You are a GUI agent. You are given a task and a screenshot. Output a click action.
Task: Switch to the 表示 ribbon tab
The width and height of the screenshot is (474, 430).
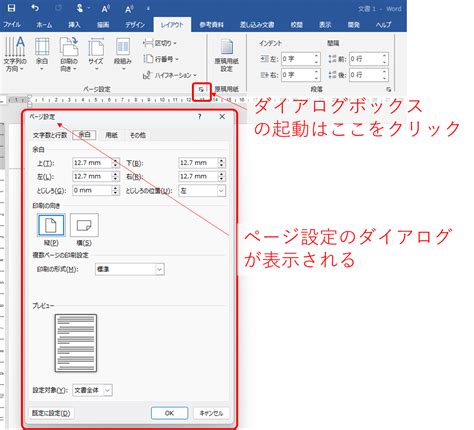(325, 25)
